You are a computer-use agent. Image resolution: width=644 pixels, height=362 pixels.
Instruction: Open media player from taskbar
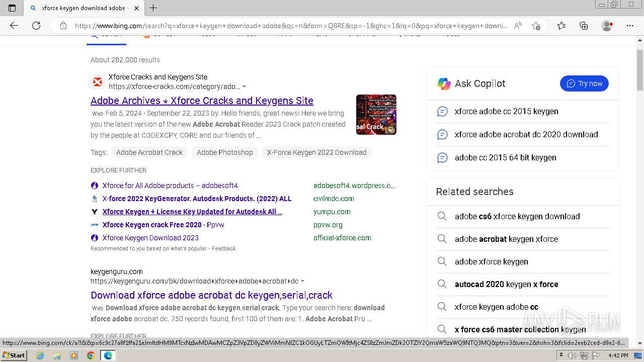coord(74,355)
